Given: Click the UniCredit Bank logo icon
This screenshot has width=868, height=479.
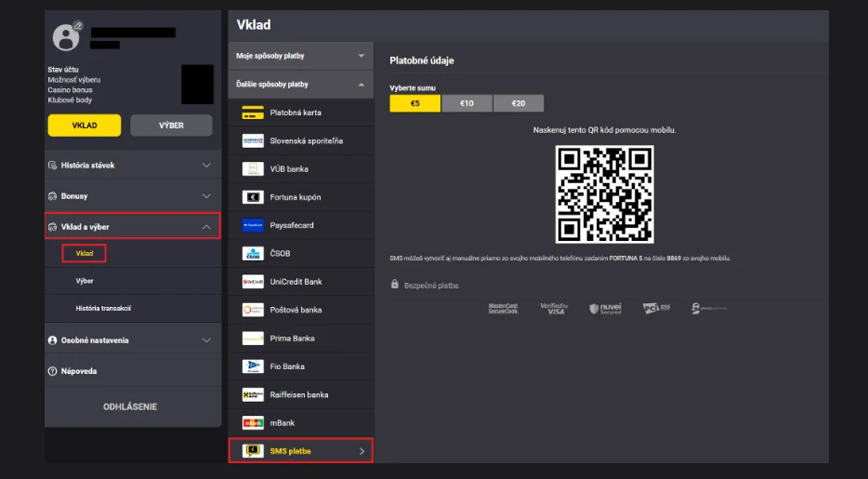Looking at the screenshot, I should pos(253,282).
